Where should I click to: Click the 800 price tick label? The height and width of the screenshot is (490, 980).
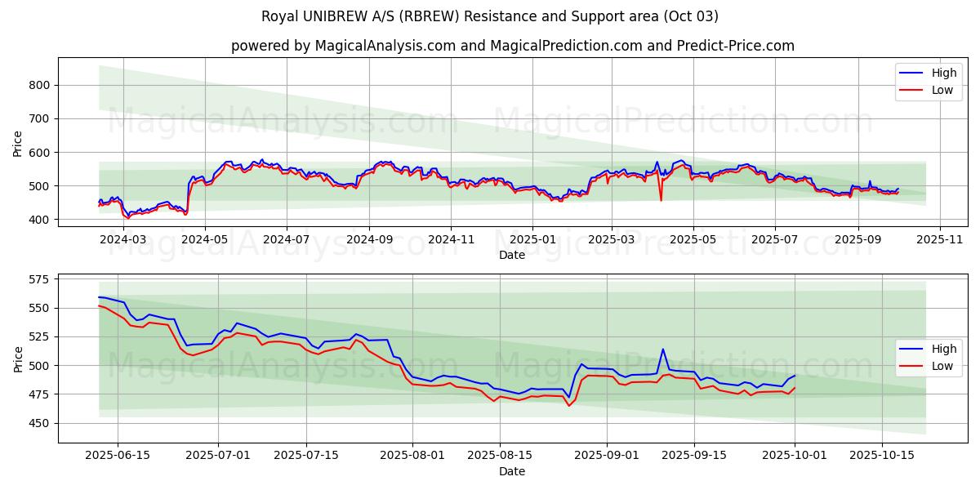(x=39, y=85)
